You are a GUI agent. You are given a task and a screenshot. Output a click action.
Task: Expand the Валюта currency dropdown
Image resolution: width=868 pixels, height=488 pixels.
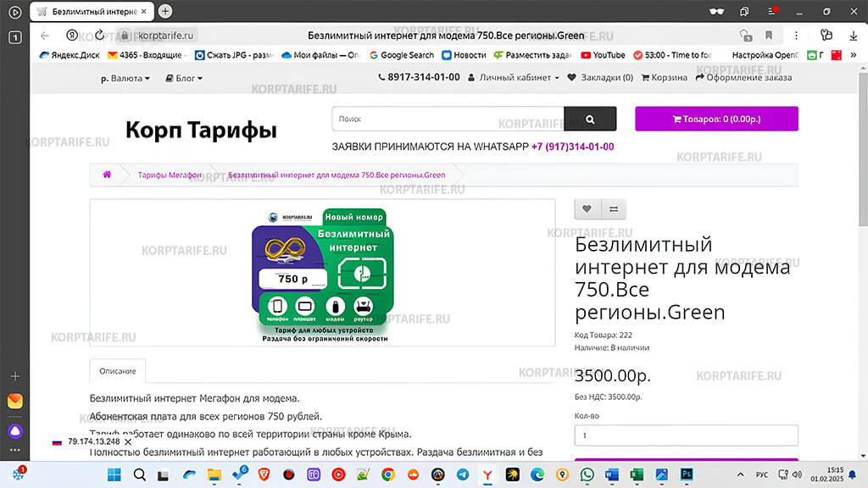tap(125, 79)
